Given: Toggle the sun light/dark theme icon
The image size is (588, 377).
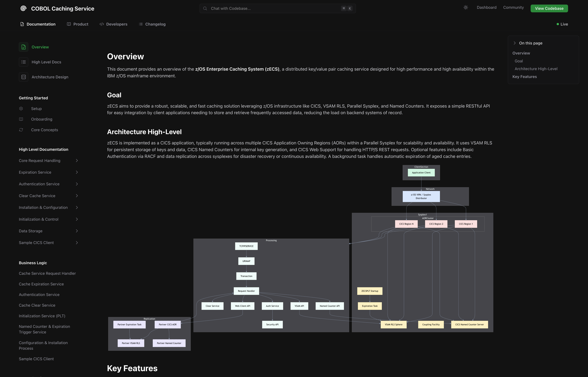Looking at the screenshot, I should [466, 8].
